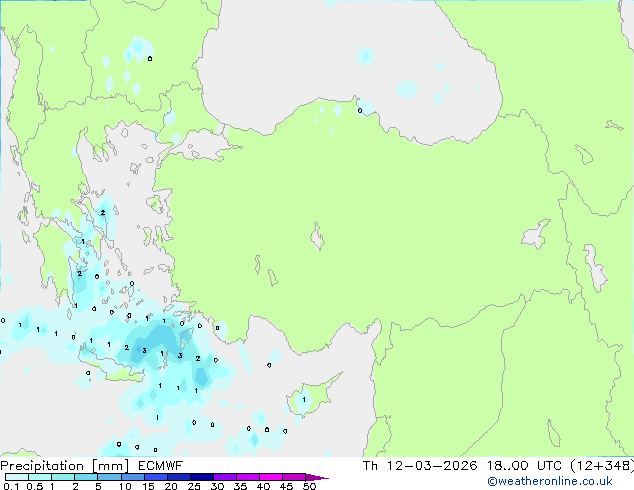Select the 45–50 mm legend swatch
This screenshot has height=490, width=634.
coord(294,477)
